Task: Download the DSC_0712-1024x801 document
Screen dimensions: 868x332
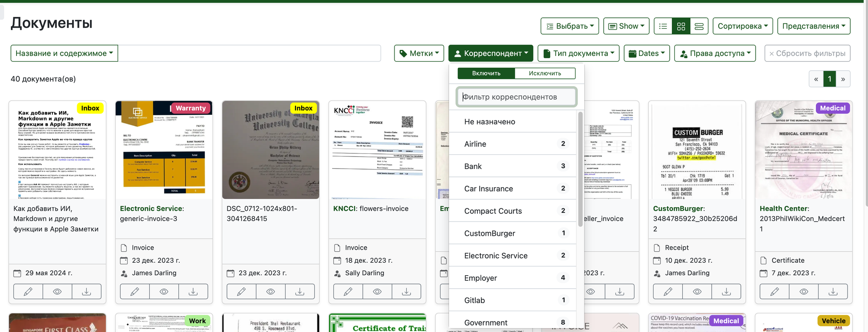Action: click(x=300, y=292)
